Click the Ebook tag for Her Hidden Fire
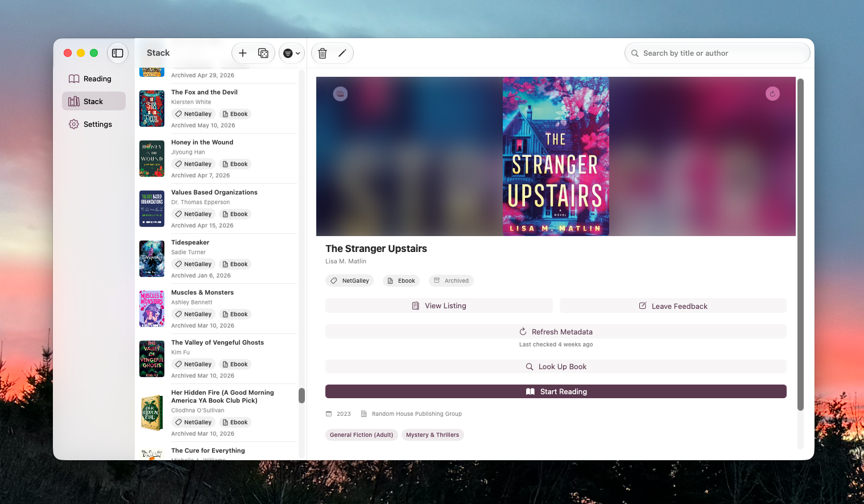This screenshot has height=504, width=864. (x=235, y=422)
